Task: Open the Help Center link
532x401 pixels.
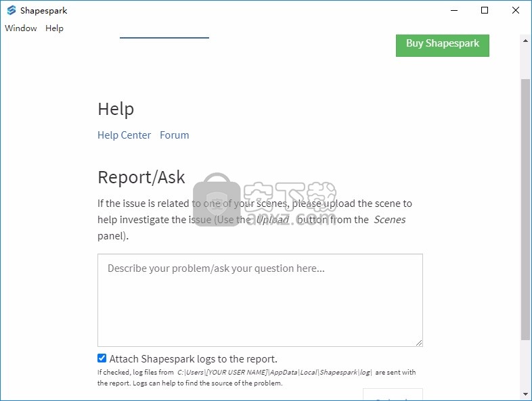Action: (124, 135)
